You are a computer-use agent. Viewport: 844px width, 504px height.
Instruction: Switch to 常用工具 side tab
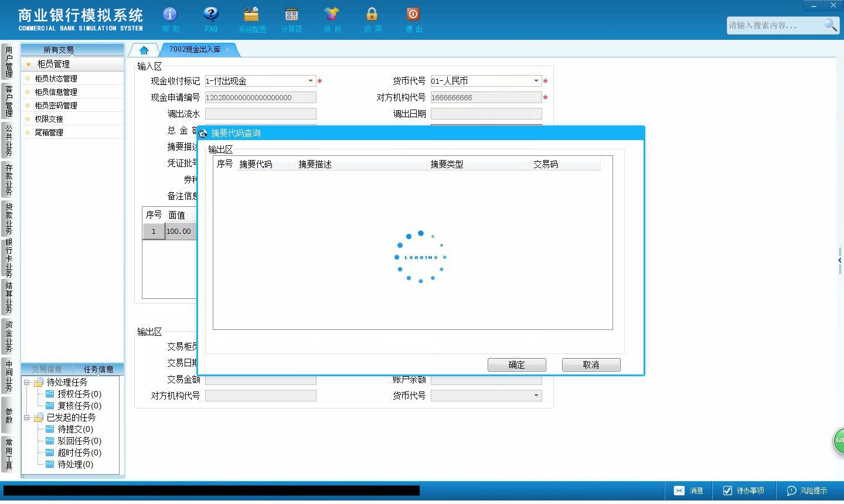[x=9, y=454]
